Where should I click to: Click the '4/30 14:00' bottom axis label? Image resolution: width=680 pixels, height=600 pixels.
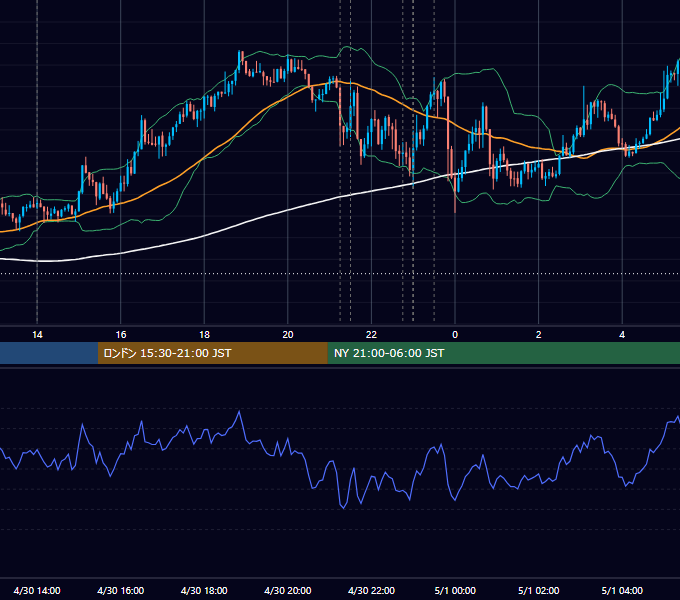tap(37, 590)
